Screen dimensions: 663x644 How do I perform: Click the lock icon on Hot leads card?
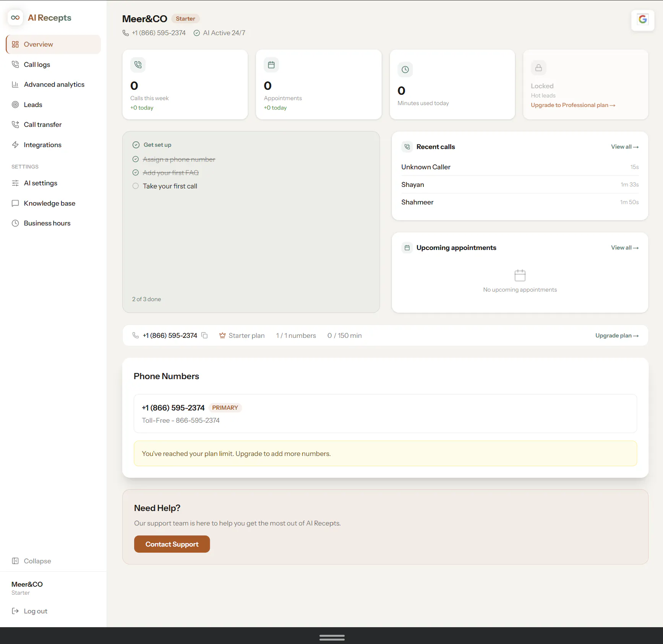click(538, 68)
